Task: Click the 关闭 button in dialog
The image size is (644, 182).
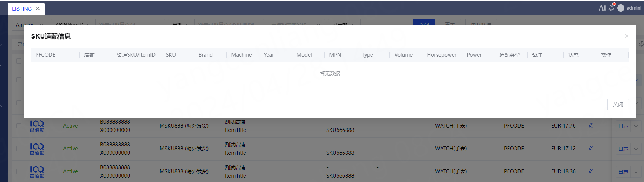Action: click(x=618, y=105)
